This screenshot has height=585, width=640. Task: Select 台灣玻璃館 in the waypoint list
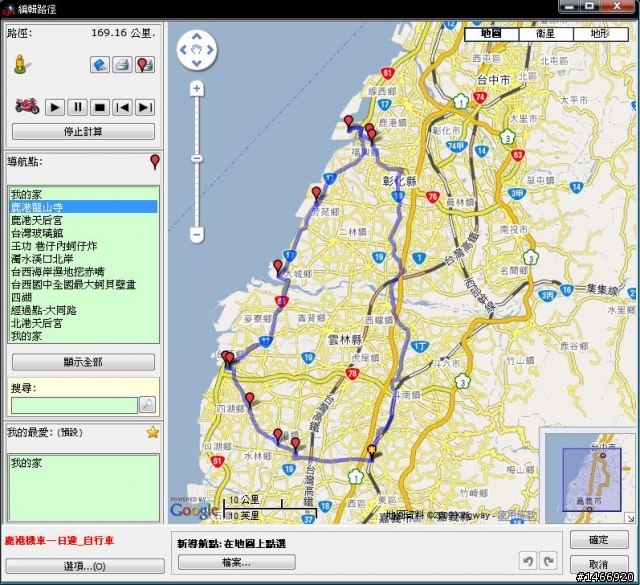pyautogui.click(x=83, y=233)
